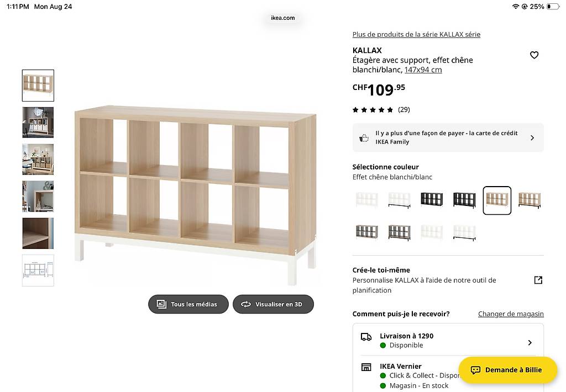
Task: Open external planner icon beside Crée-le toi-même
Action: point(538,280)
